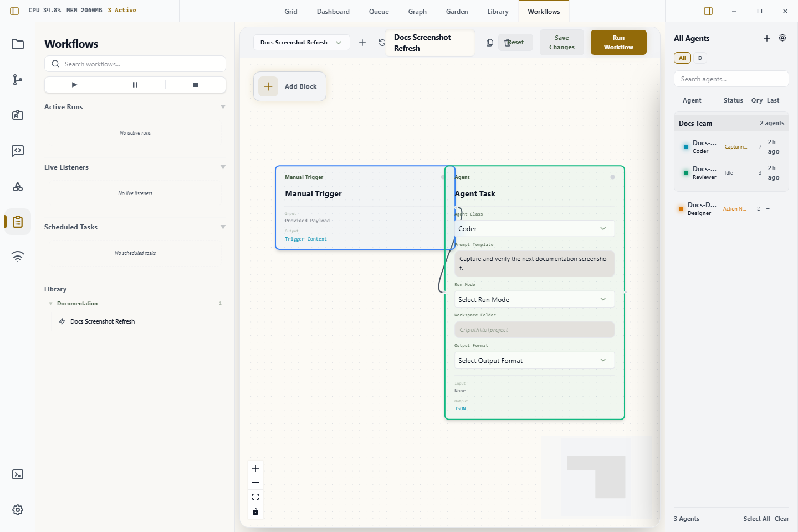The height and width of the screenshot is (532, 798).
Task: Open Docs Screenshot Refresh in library tree
Action: coord(103,321)
